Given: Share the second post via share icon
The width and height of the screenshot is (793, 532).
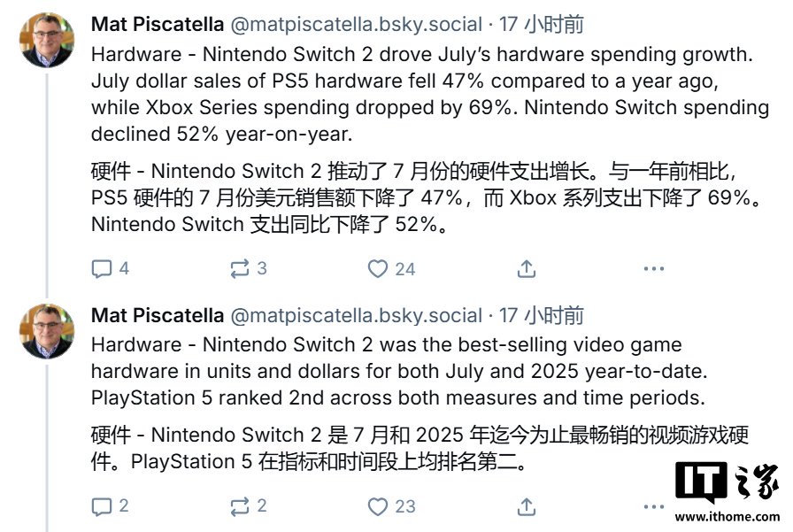Looking at the screenshot, I should [x=527, y=506].
